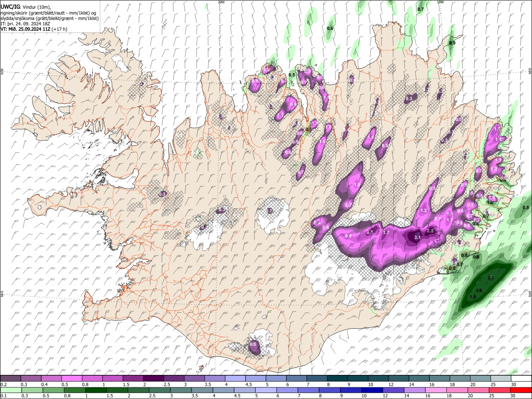Click the 15W longitude label
This screenshot has width=532, height=399.
click(x=441, y=2)
